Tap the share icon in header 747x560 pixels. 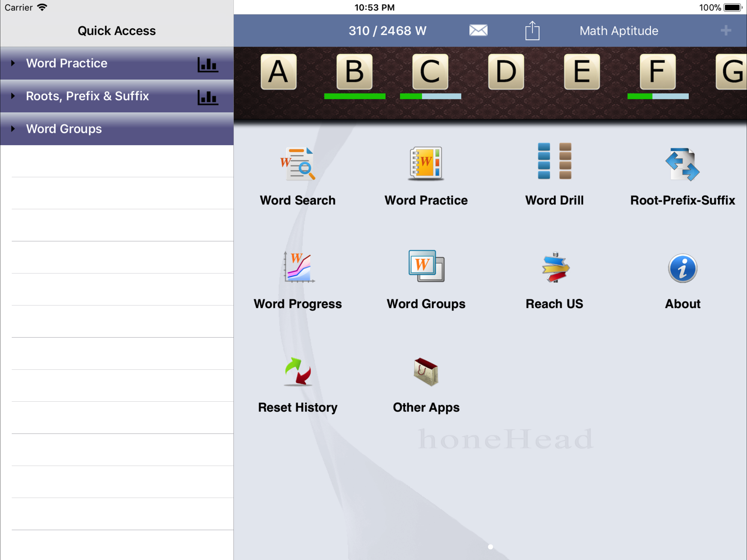532,31
